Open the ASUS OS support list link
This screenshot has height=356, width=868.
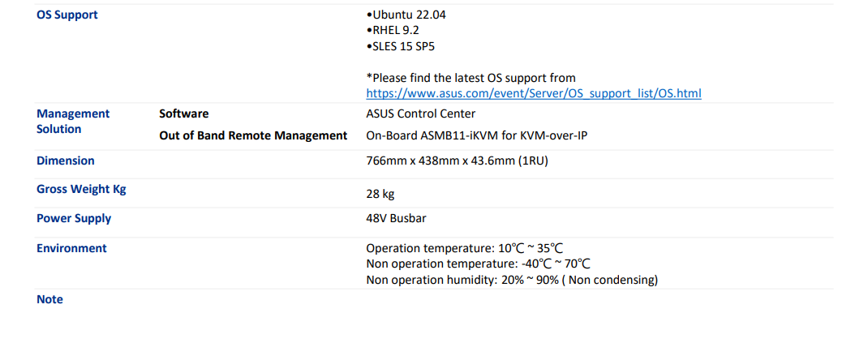pyautogui.click(x=533, y=93)
